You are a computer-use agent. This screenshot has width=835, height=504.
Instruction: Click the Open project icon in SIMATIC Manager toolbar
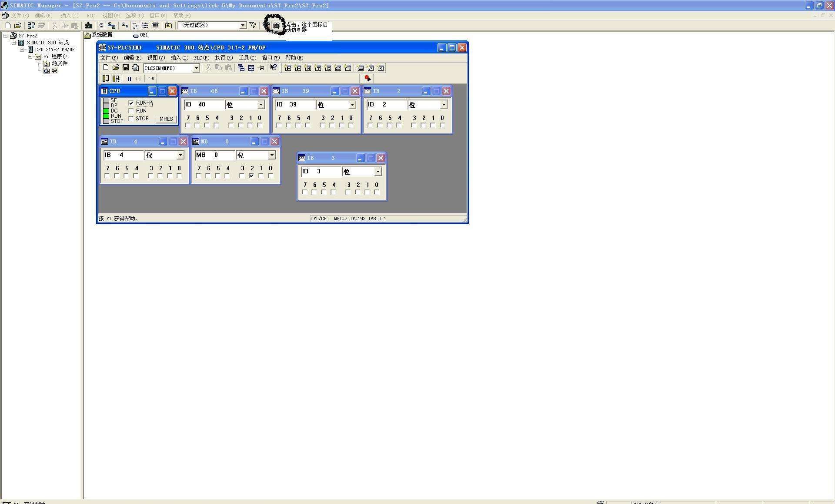[x=18, y=26]
